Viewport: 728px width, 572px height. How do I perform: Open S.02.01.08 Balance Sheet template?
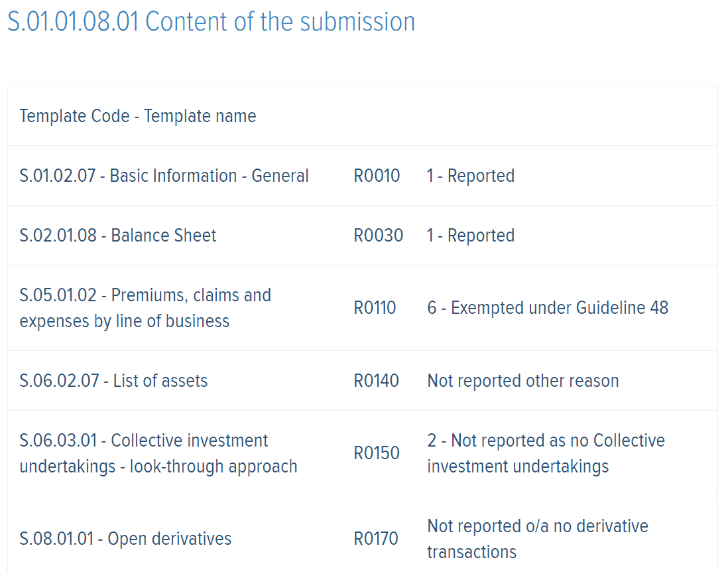118,235
